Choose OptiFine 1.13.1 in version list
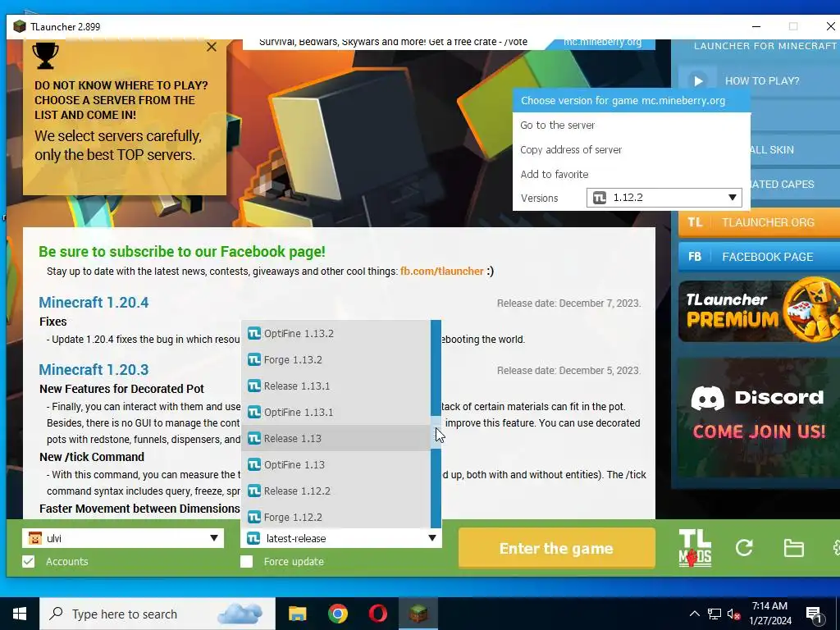Image resolution: width=840 pixels, height=630 pixels. click(336, 412)
